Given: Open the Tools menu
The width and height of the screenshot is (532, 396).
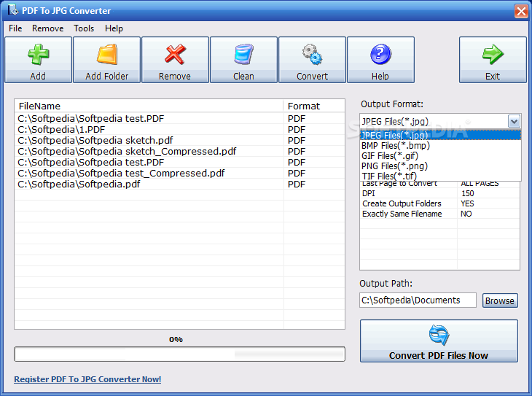Looking at the screenshot, I should 84,28.
